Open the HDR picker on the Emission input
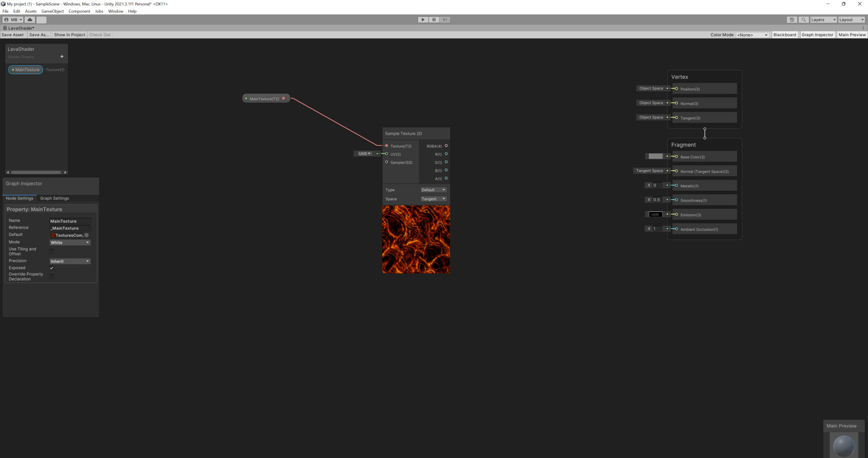Viewport: 868px width, 458px height. (655, 214)
